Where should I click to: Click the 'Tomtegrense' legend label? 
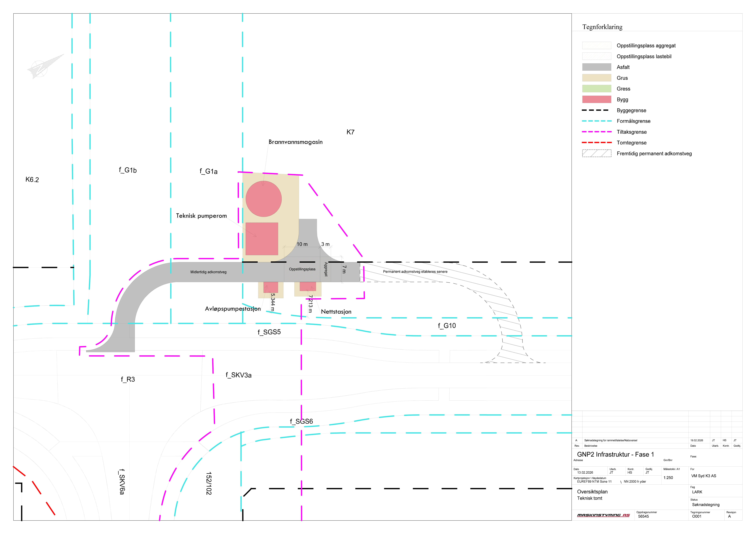pos(632,143)
